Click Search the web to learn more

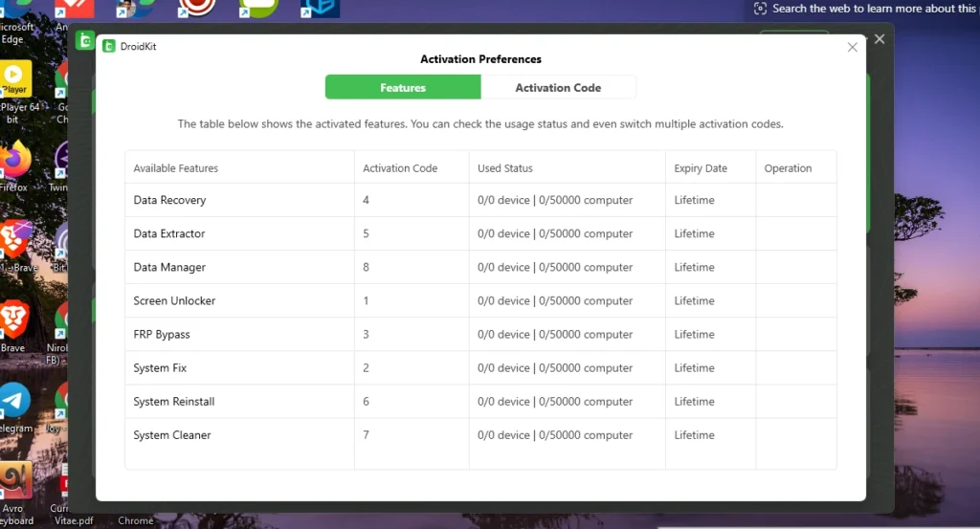tap(874, 9)
